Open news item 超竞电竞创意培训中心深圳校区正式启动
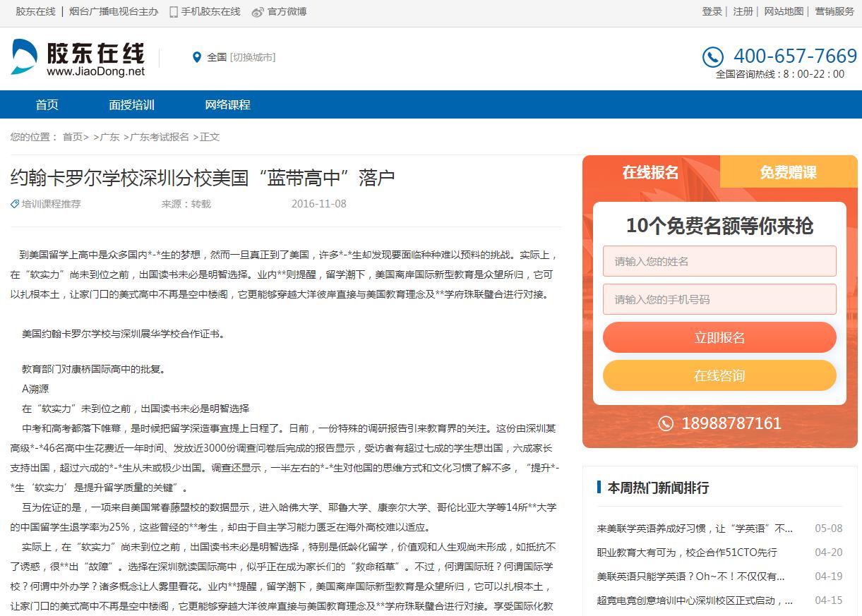 [x=695, y=600]
